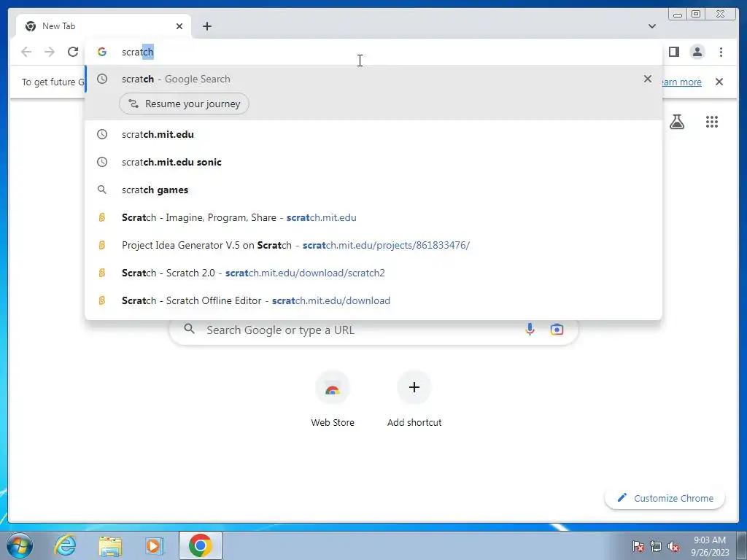Select the 'scratch - Google Search' suggestion
The image size is (747, 560).
(373, 79)
